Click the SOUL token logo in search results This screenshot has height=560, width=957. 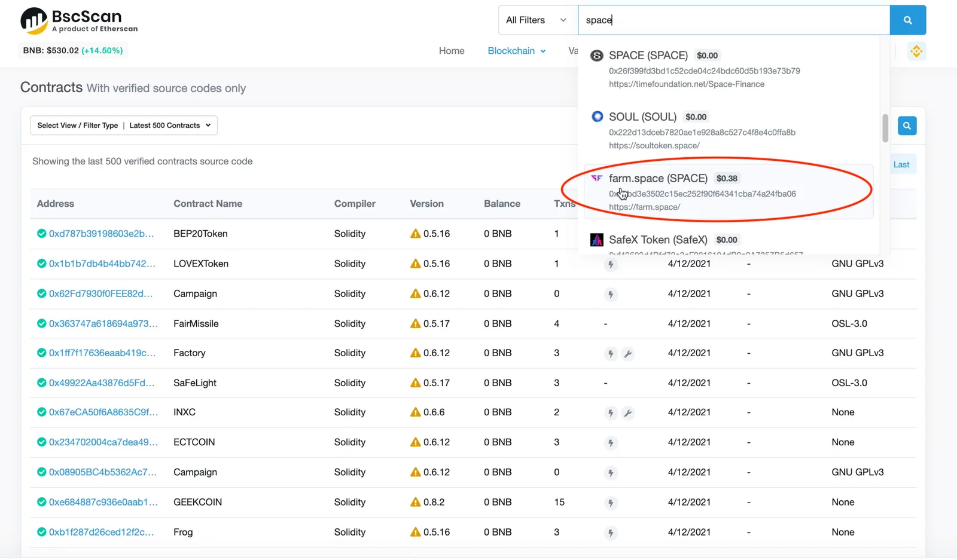(x=597, y=117)
